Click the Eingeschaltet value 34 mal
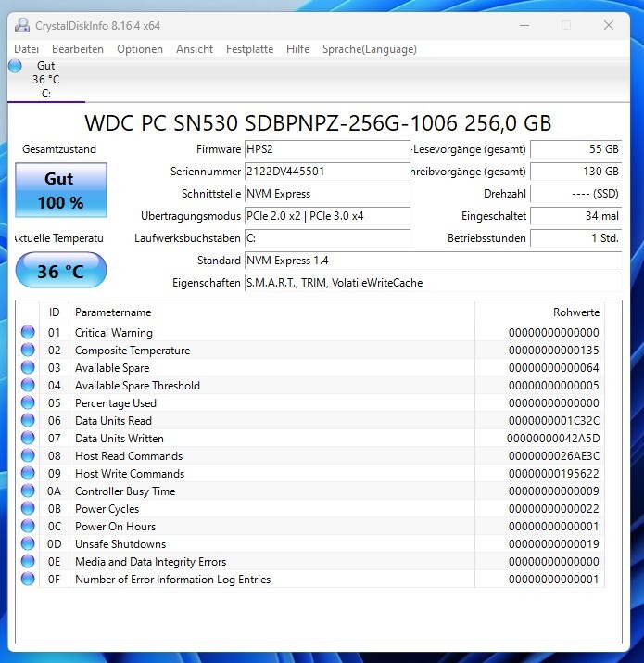The height and width of the screenshot is (663, 644). [576, 216]
